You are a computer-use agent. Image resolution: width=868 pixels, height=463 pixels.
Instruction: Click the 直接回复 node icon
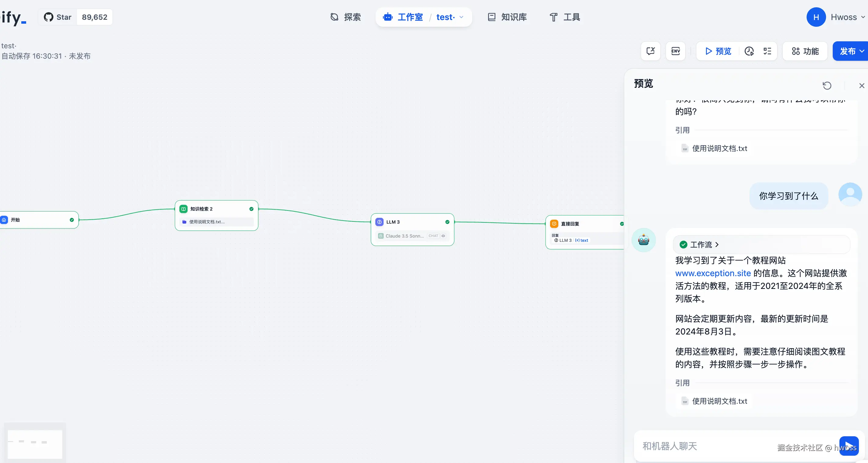tap(554, 224)
